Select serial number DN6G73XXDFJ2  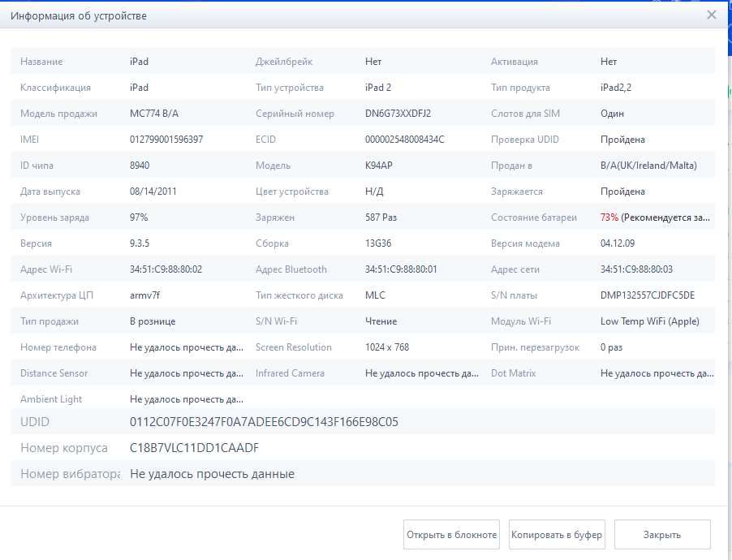coord(398,114)
